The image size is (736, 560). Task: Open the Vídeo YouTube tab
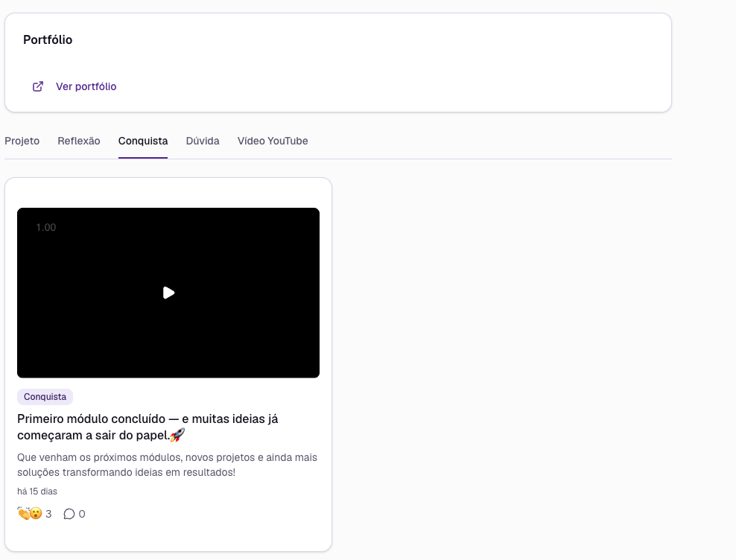click(x=273, y=141)
